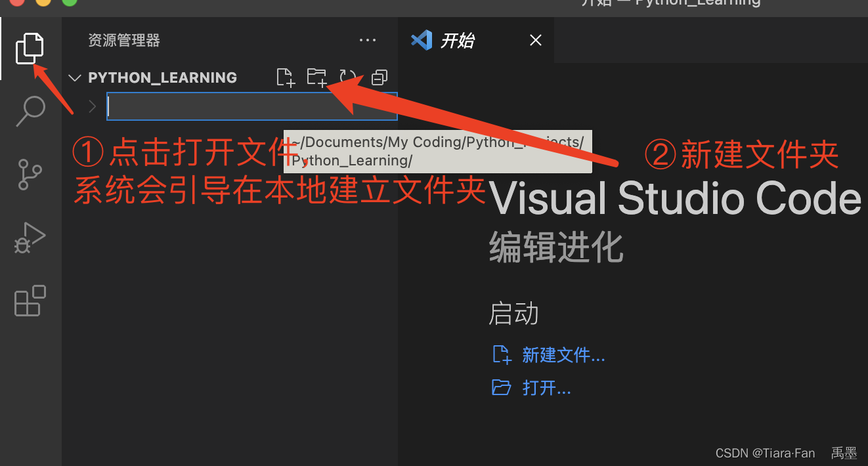This screenshot has height=466, width=868.
Task: Click the new folder name input field
Action: tap(252, 106)
